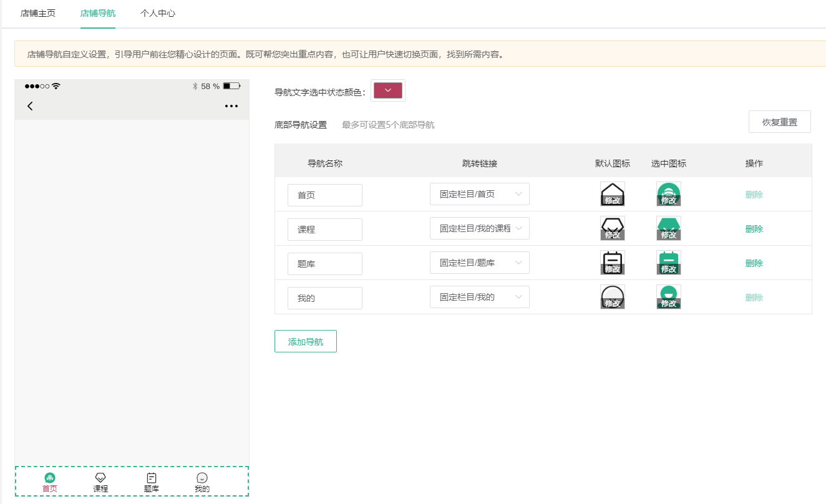Open the 固定栏目/我的课程 link dropdown

point(480,228)
